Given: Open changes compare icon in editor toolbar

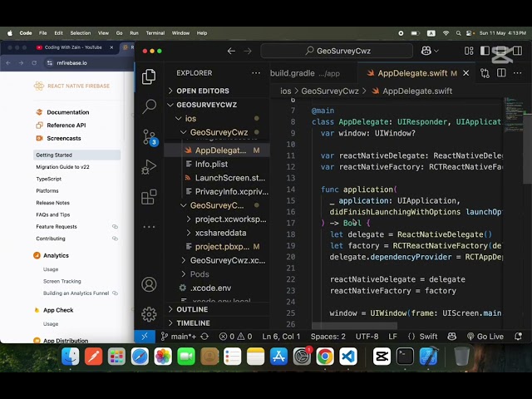Looking at the screenshot, I should click(x=485, y=73).
